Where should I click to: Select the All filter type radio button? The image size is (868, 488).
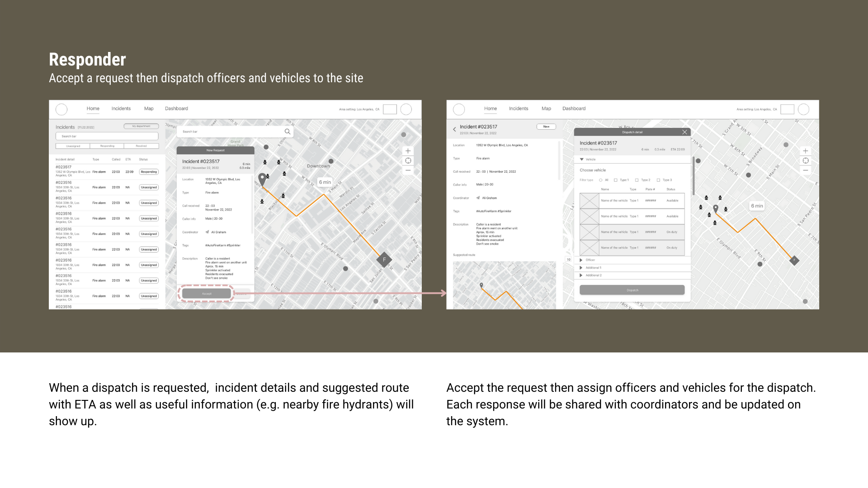tap(601, 180)
